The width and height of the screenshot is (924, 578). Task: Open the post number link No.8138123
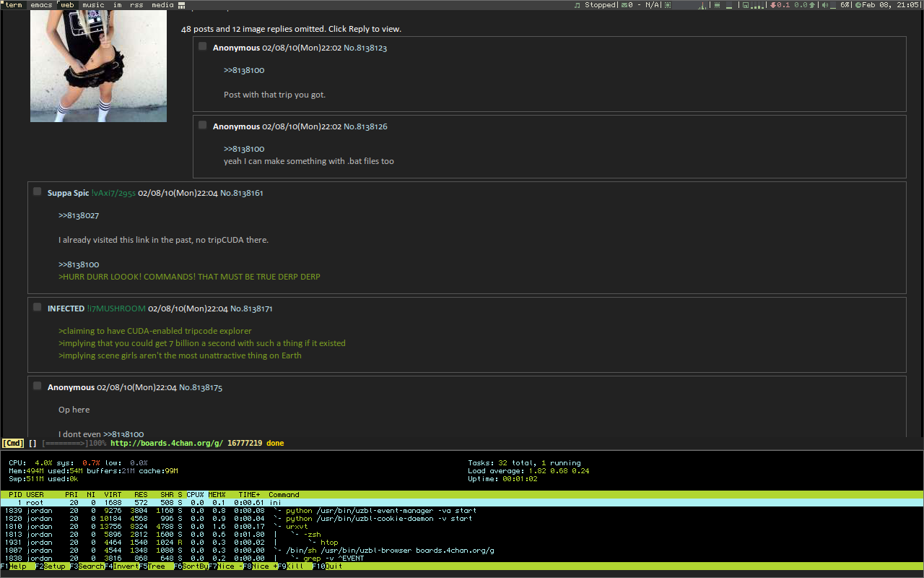pyautogui.click(x=365, y=48)
